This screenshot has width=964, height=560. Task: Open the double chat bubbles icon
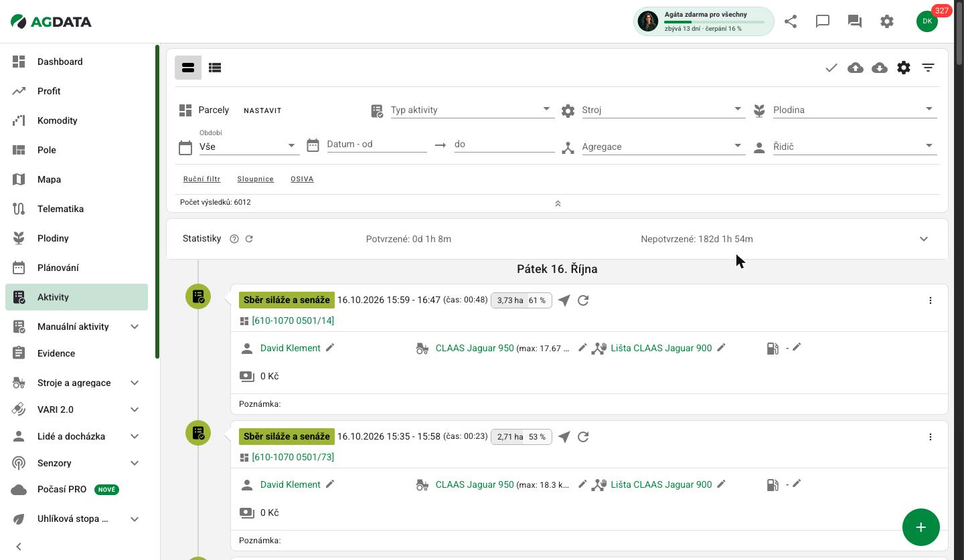click(x=855, y=21)
